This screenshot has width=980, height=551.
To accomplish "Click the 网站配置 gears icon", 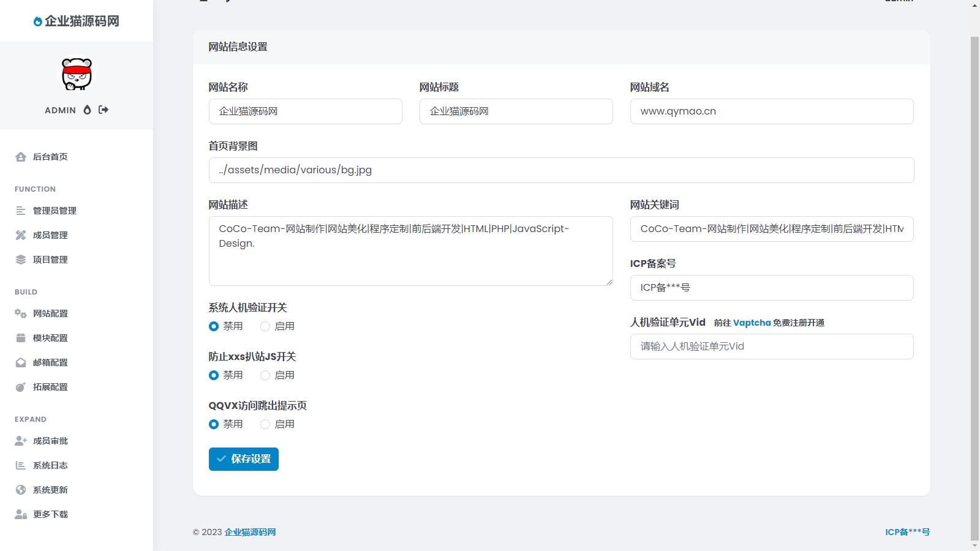I will (21, 313).
